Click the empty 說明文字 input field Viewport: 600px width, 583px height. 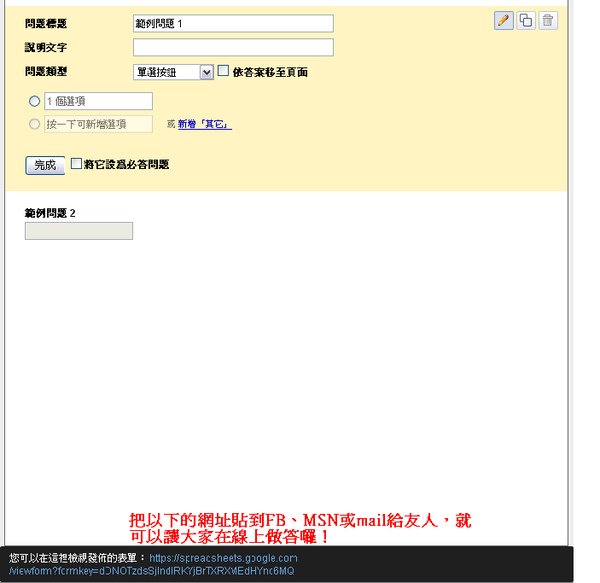click(x=233, y=47)
